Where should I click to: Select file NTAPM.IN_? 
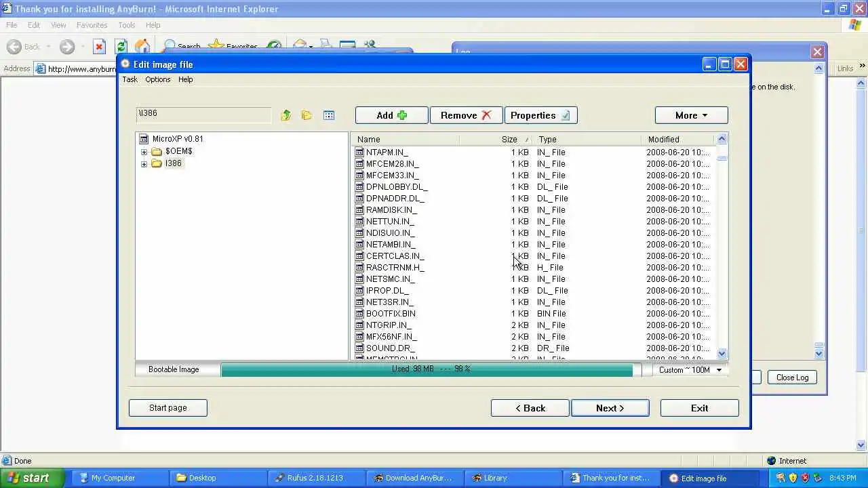(387, 152)
